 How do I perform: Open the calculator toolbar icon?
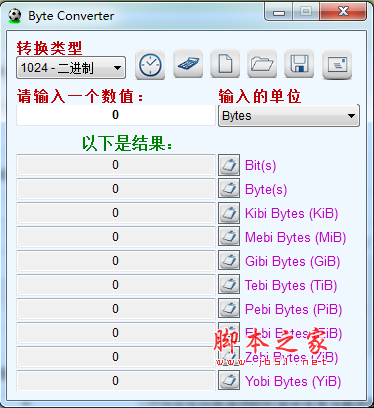[x=188, y=64]
